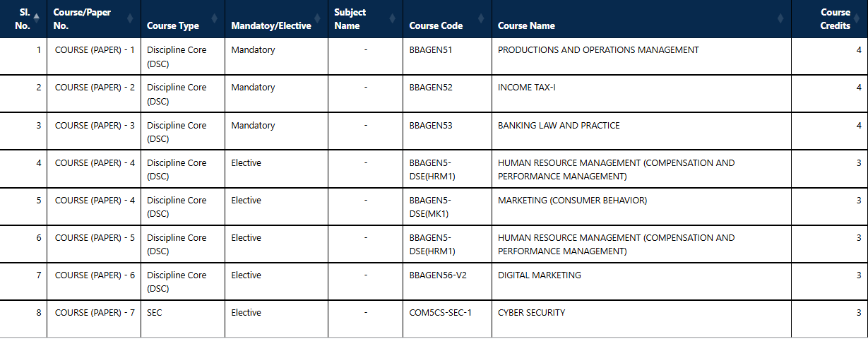
Task: Click PRODUCTIONS AND OPERATIONS MANAGEMENT course name
Action: (598, 50)
